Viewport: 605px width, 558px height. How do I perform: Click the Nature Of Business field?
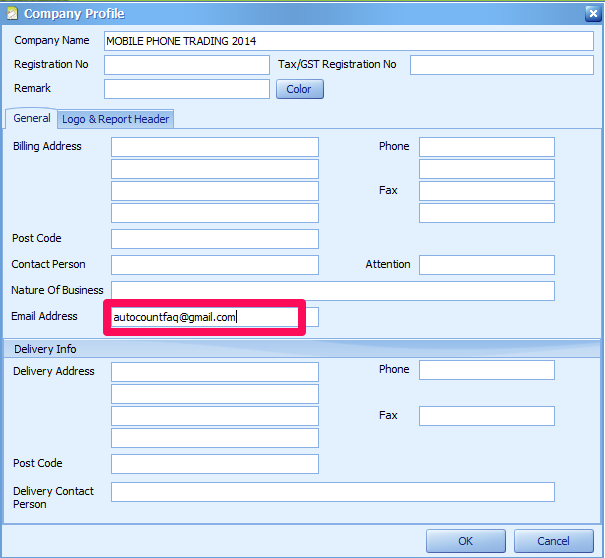click(x=333, y=291)
